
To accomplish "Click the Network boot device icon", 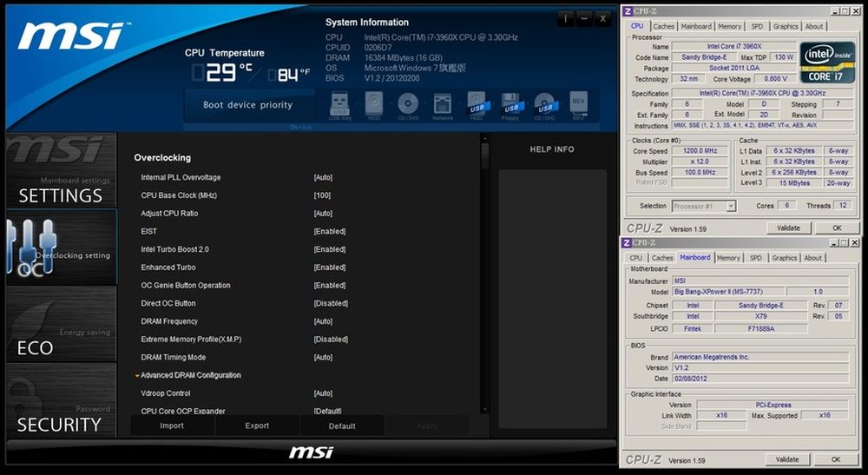I will (442, 106).
